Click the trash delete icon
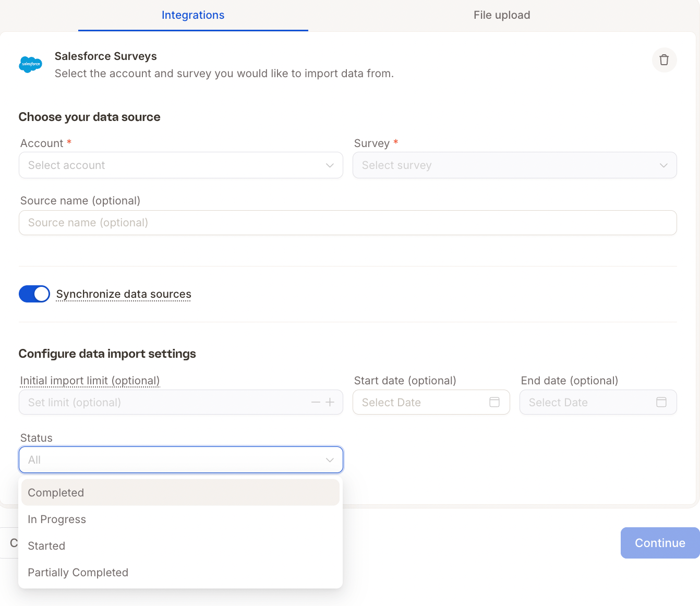Image resolution: width=700 pixels, height=606 pixels. (x=664, y=60)
